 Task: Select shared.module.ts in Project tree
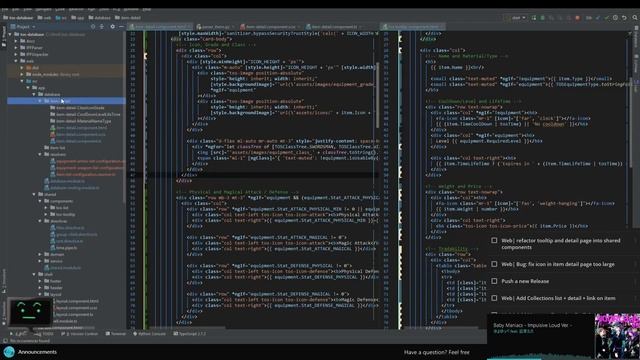click(62, 268)
